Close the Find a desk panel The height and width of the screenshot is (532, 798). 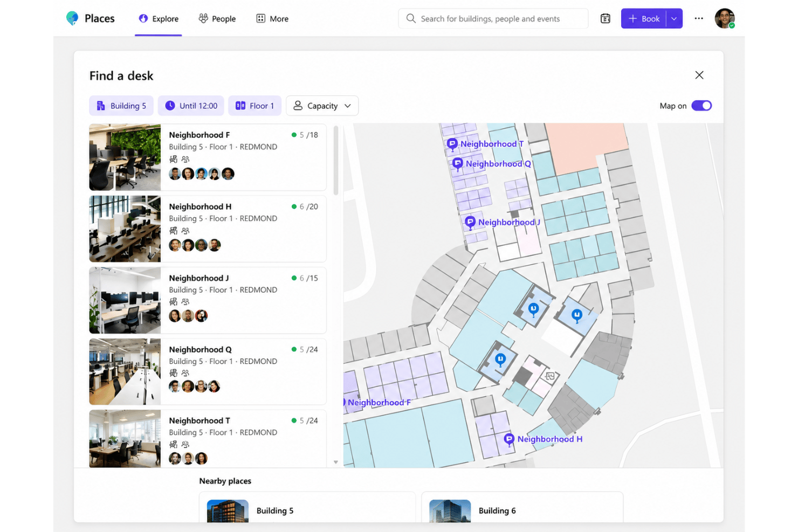[x=699, y=75]
